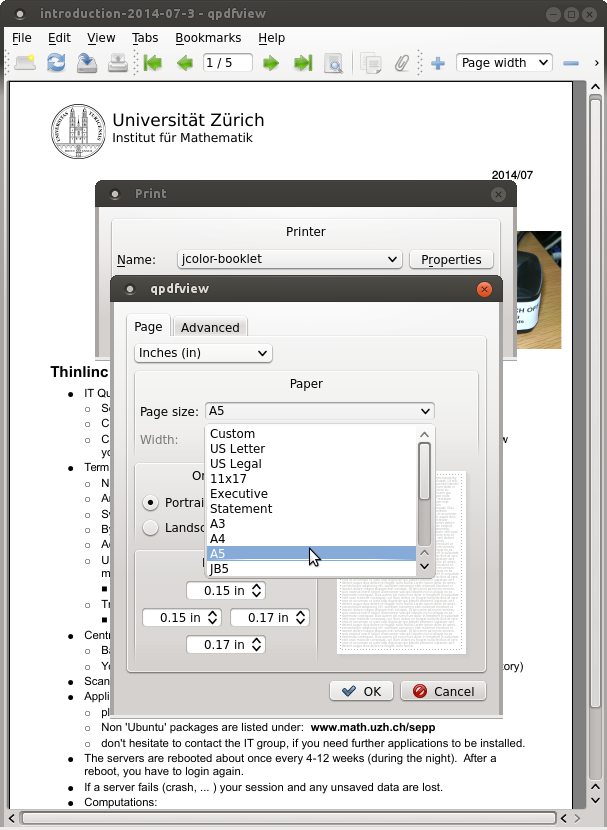This screenshot has height=830, width=607.
Task: Open the printer Name dropdown jcolor-booklet
Action: 289,259
